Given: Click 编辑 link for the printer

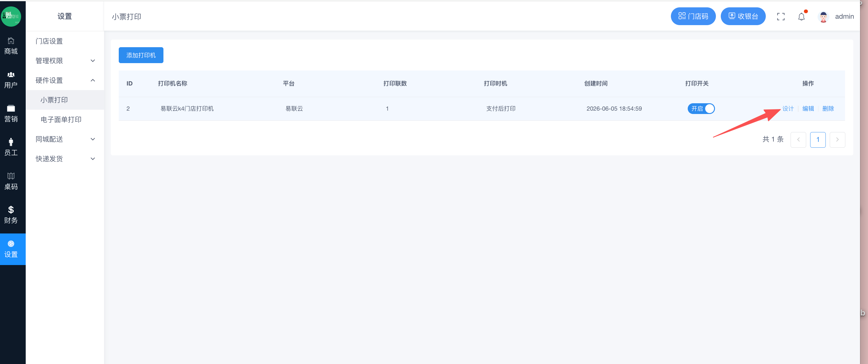Looking at the screenshot, I should coord(808,109).
